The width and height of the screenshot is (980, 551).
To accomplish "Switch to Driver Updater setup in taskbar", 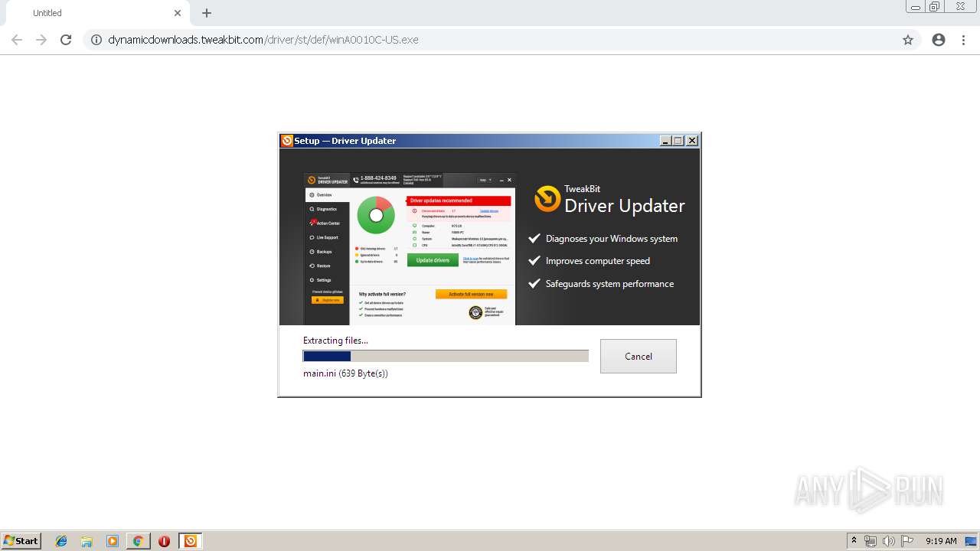I will (190, 541).
